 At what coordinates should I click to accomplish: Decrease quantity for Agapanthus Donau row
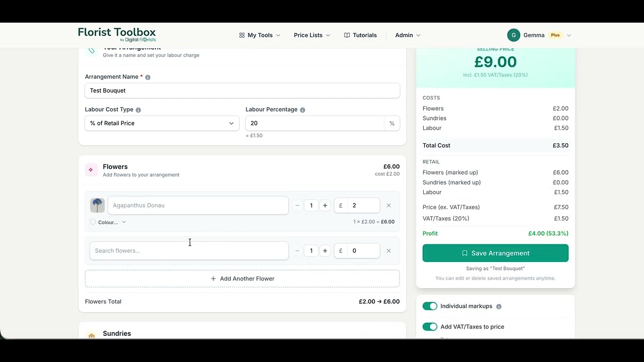click(x=297, y=205)
